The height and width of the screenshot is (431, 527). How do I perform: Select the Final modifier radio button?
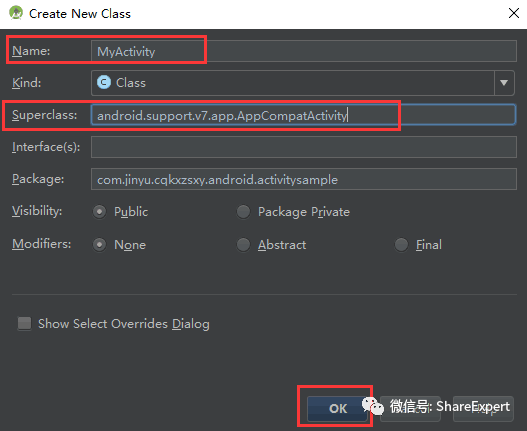pos(401,245)
